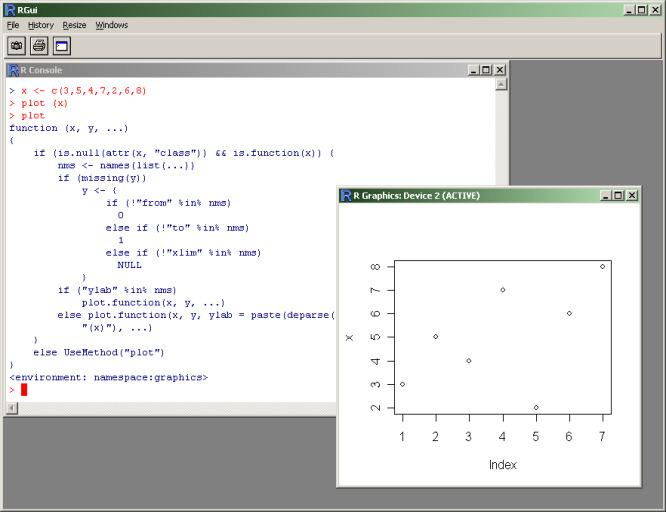Click the console's vertical scrollbar up arrow

click(501, 84)
